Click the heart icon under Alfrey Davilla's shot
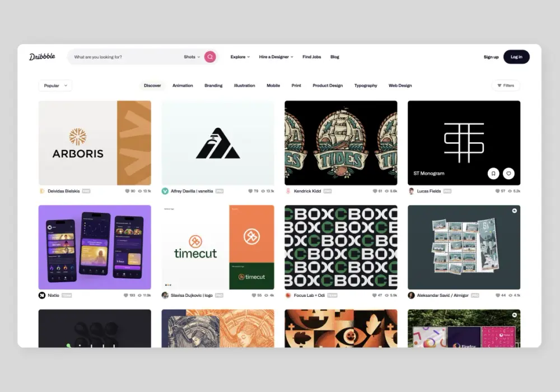This screenshot has width=560, height=392. [250, 191]
